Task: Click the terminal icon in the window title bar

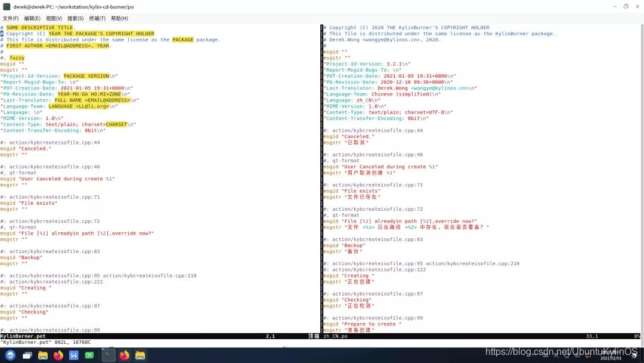Action: 7,7
